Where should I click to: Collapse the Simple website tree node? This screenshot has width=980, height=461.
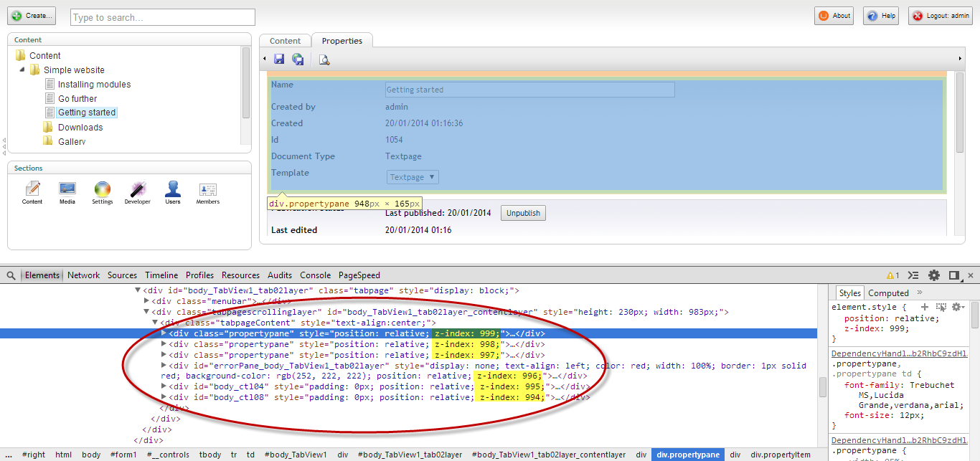tap(22, 70)
